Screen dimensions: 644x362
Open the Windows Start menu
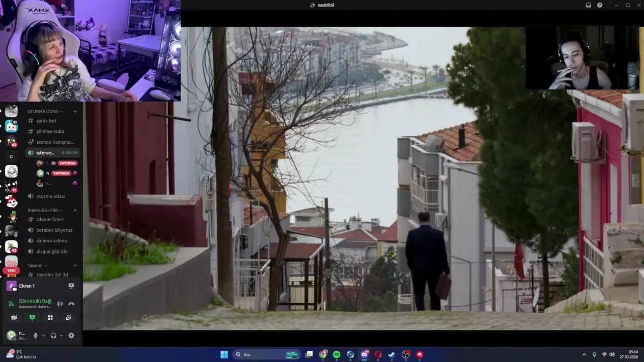(x=224, y=354)
